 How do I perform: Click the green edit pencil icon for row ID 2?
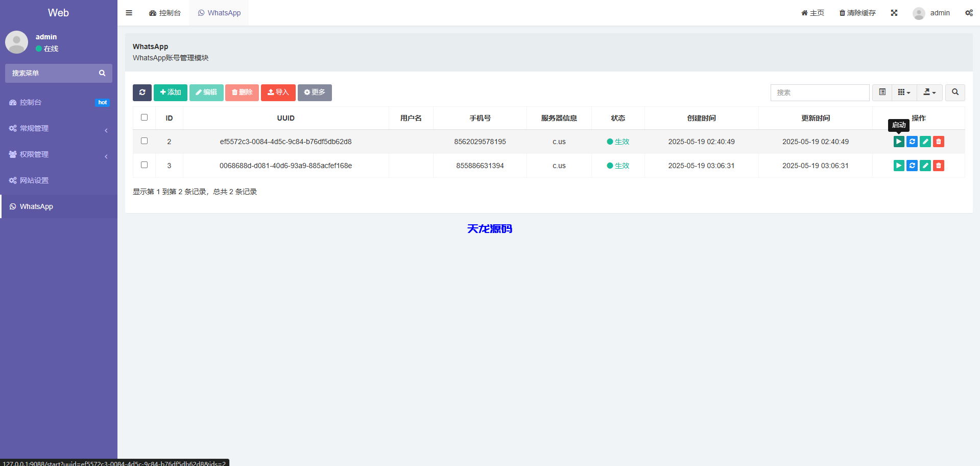[925, 142]
